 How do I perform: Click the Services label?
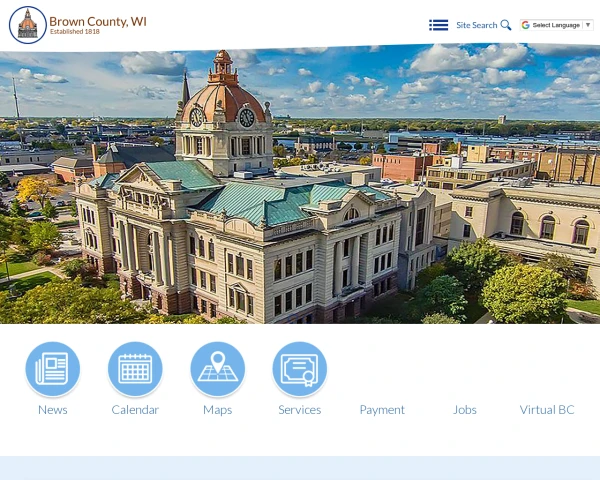(x=300, y=410)
